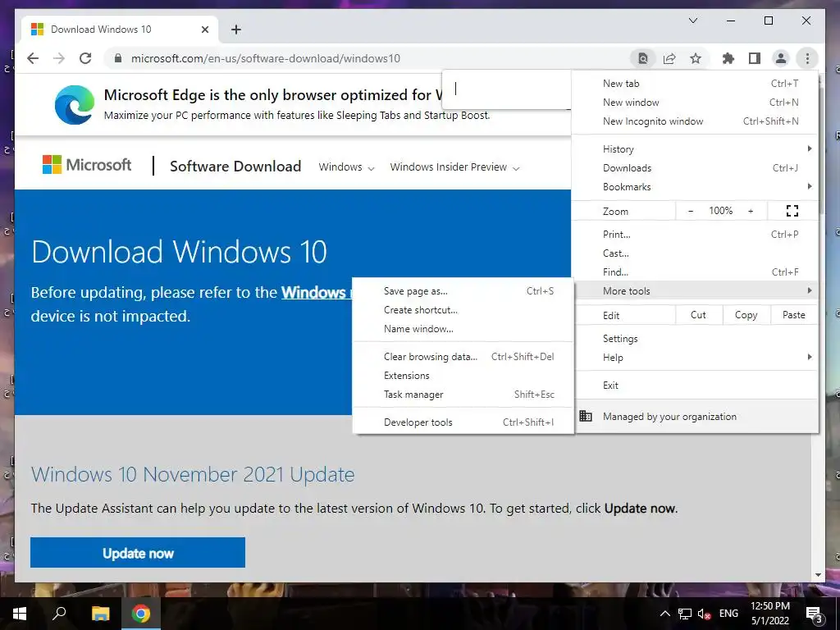840x630 pixels.
Task: Click the browser back arrow
Action: (33, 58)
